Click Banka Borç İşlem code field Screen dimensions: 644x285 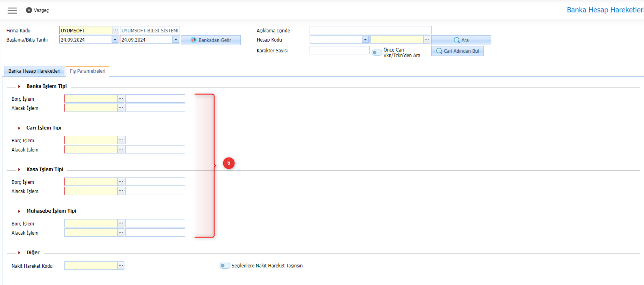point(91,99)
